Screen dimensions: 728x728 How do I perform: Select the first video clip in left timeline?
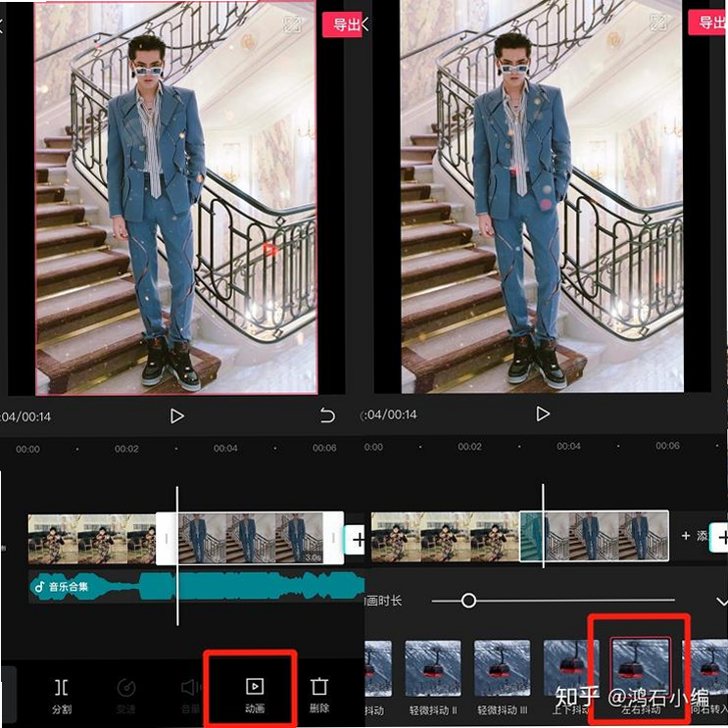coord(92,539)
